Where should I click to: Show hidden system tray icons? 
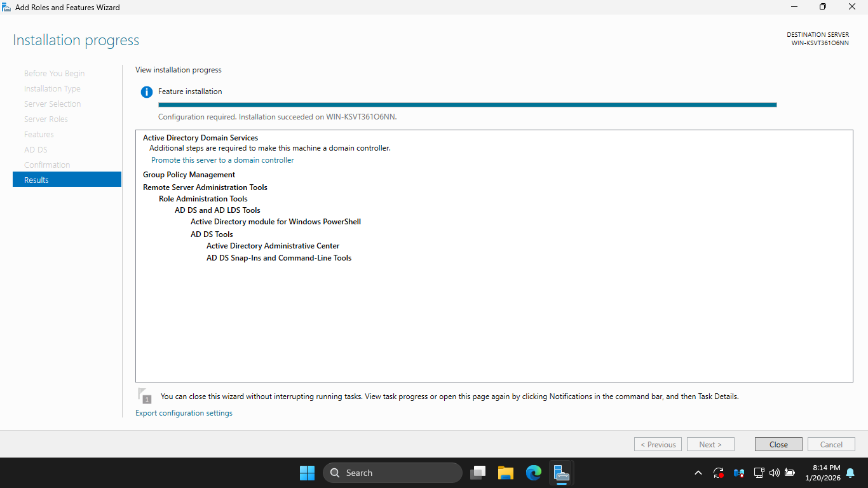[x=698, y=473]
